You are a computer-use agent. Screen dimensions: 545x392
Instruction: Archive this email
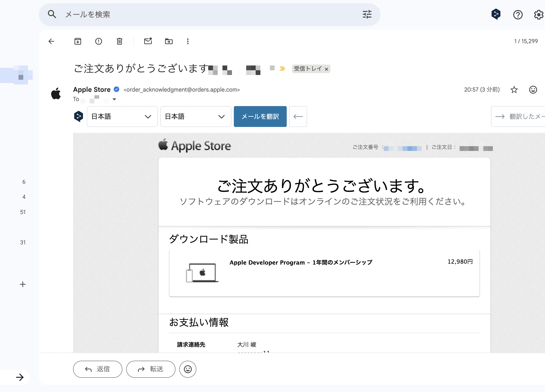pyautogui.click(x=78, y=41)
